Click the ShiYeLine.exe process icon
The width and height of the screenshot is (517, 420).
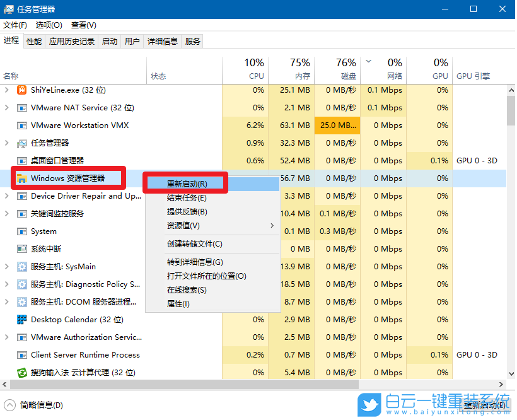point(21,90)
